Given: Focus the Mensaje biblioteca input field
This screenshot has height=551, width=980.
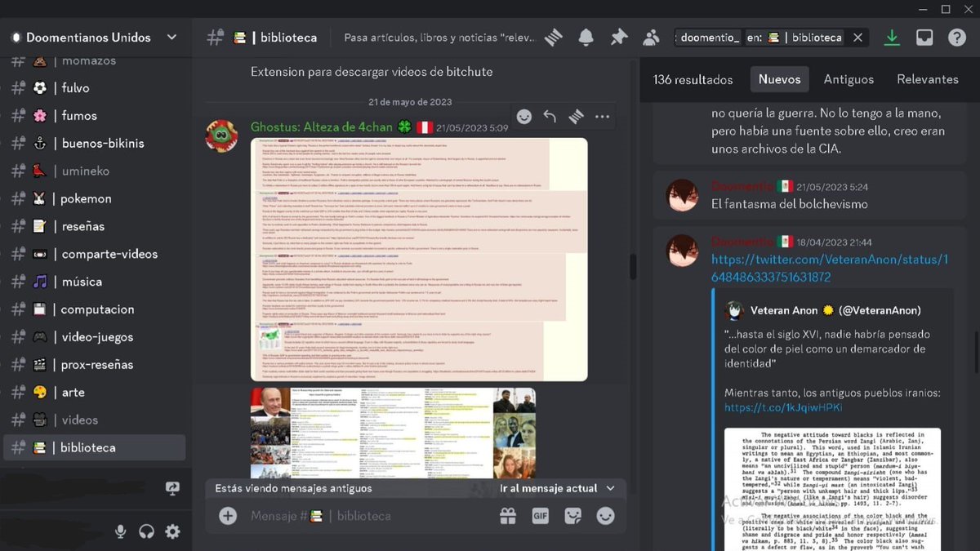Looking at the screenshot, I should tap(367, 516).
